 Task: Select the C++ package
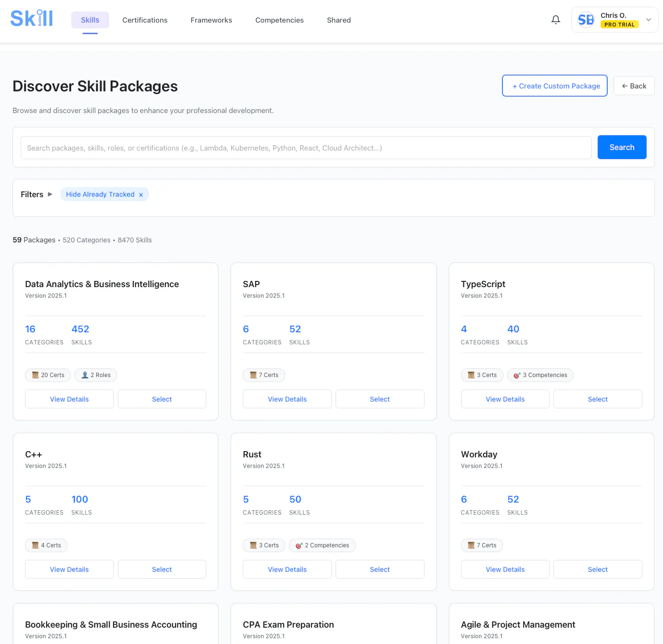(x=162, y=569)
